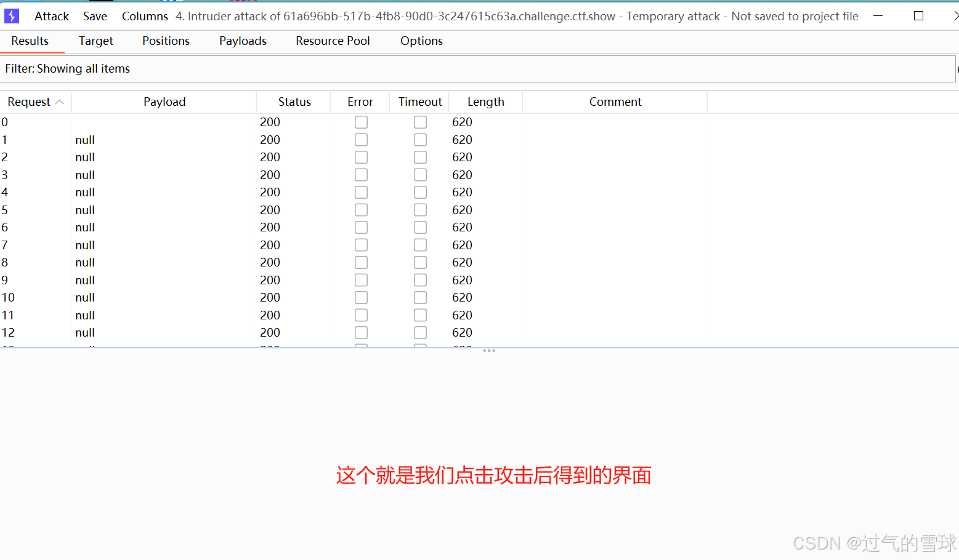The height and width of the screenshot is (560, 959).
Task: Check the Error checkbox for request 0
Action: coord(361,122)
